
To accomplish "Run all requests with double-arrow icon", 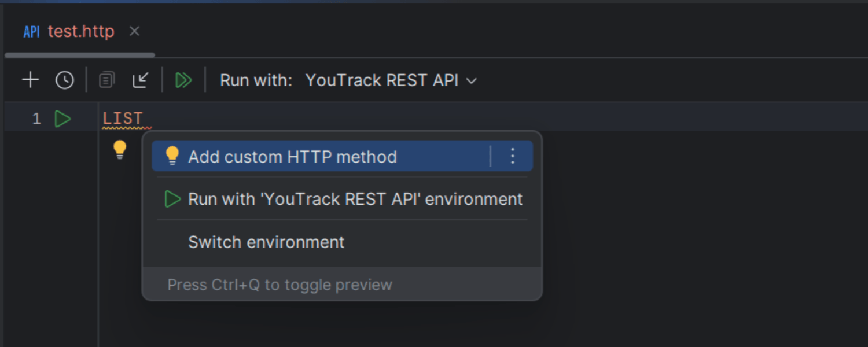I will 183,80.
